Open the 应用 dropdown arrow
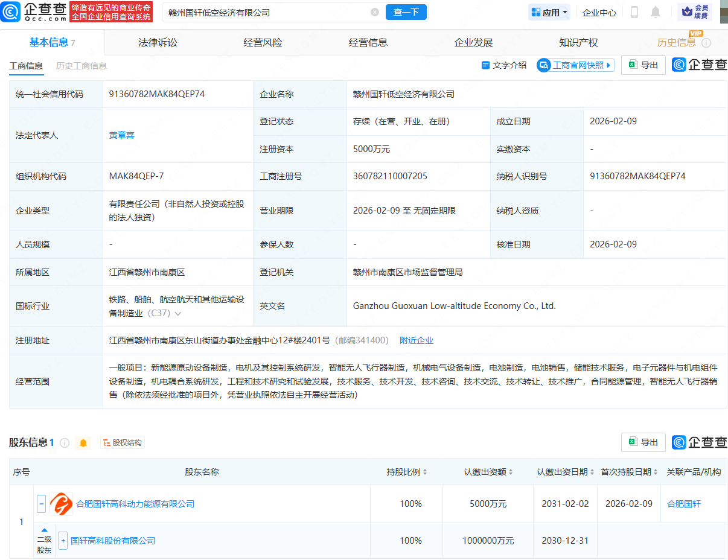 pyautogui.click(x=565, y=12)
